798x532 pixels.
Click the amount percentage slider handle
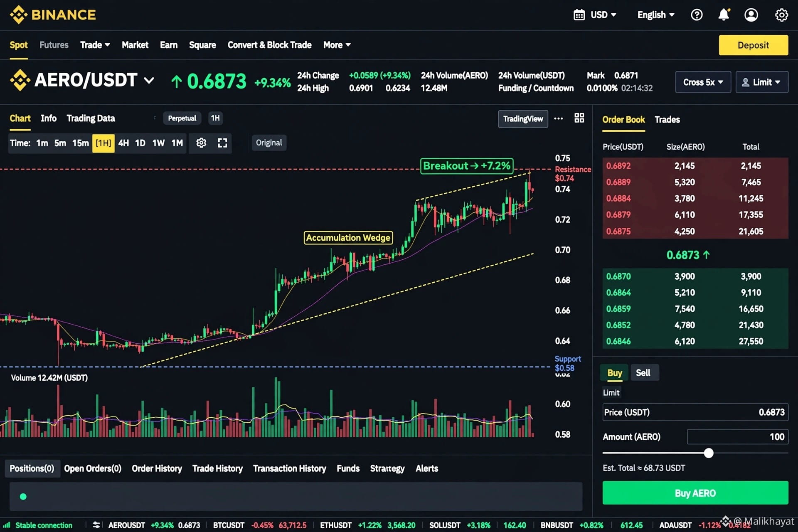pos(709,453)
